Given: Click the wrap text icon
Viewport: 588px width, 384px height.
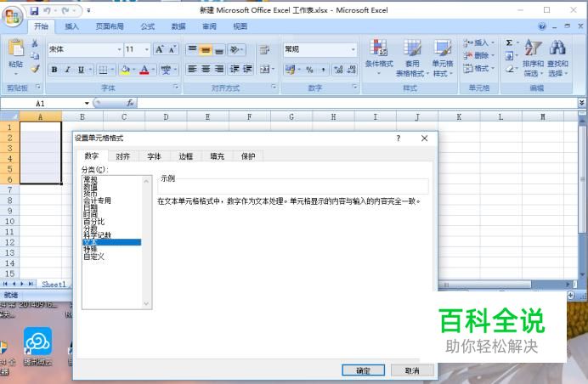Looking at the screenshot, I should [265, 49].
